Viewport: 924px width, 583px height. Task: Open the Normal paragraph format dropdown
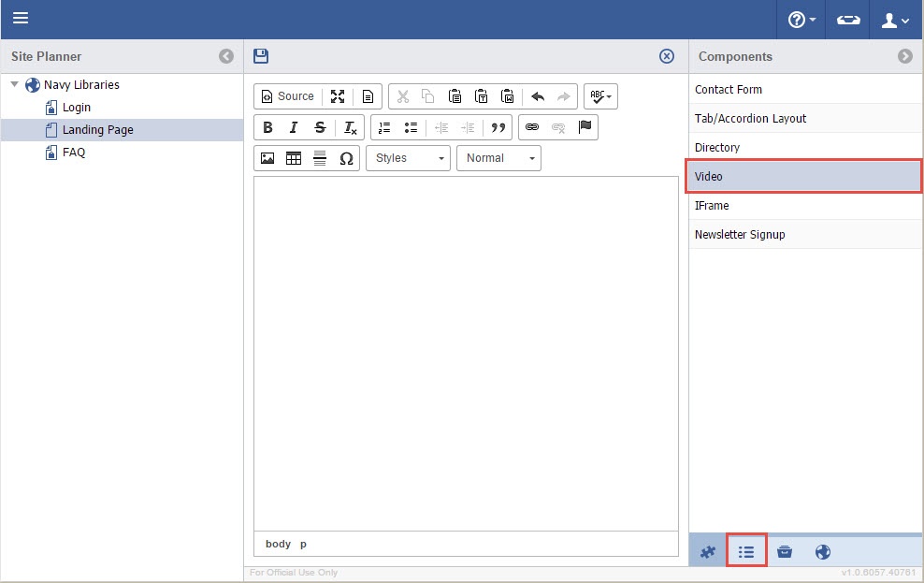498,158
